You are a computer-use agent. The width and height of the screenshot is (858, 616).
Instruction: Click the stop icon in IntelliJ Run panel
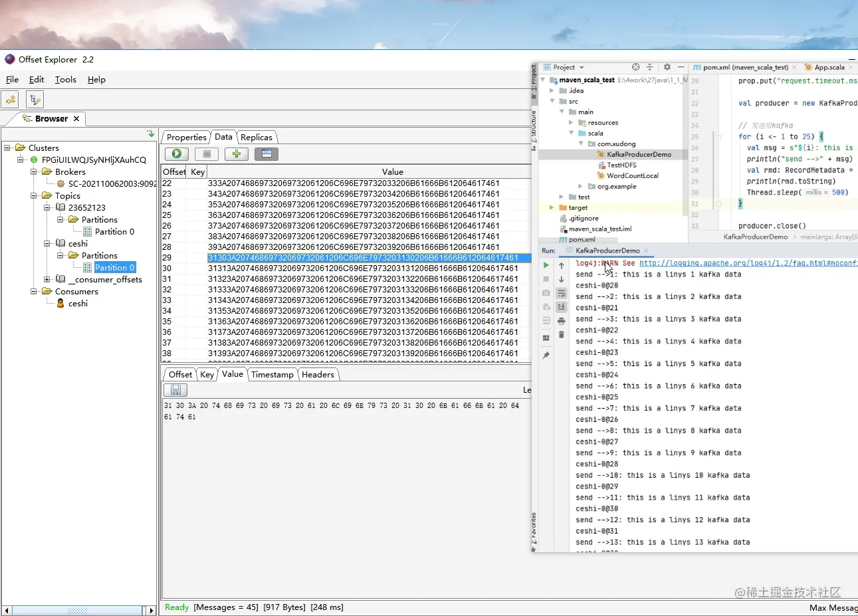pyautogui.click(x=546, y=279)
